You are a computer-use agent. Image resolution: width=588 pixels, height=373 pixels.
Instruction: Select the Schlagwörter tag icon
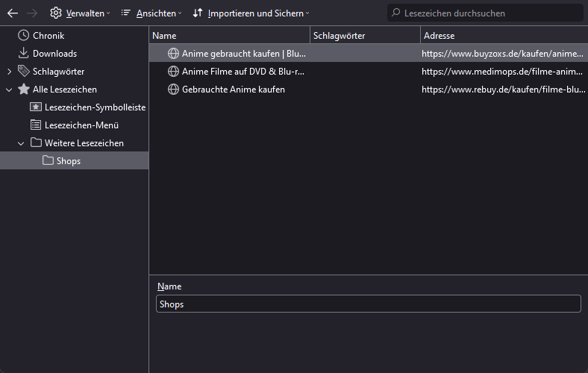point(24,72)
